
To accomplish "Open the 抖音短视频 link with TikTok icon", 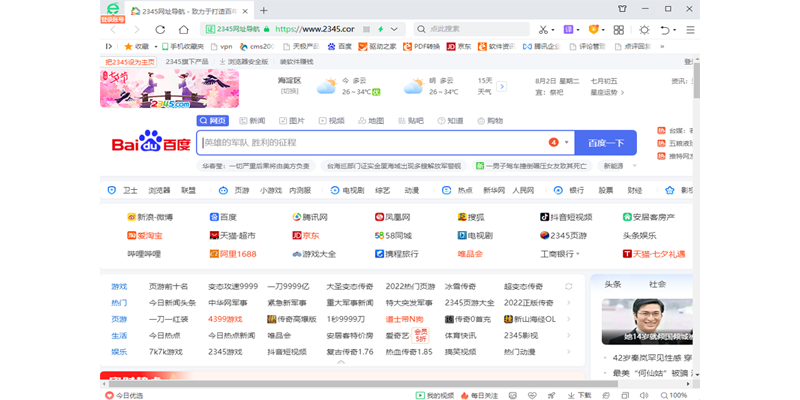I will (x=566, y=217).
